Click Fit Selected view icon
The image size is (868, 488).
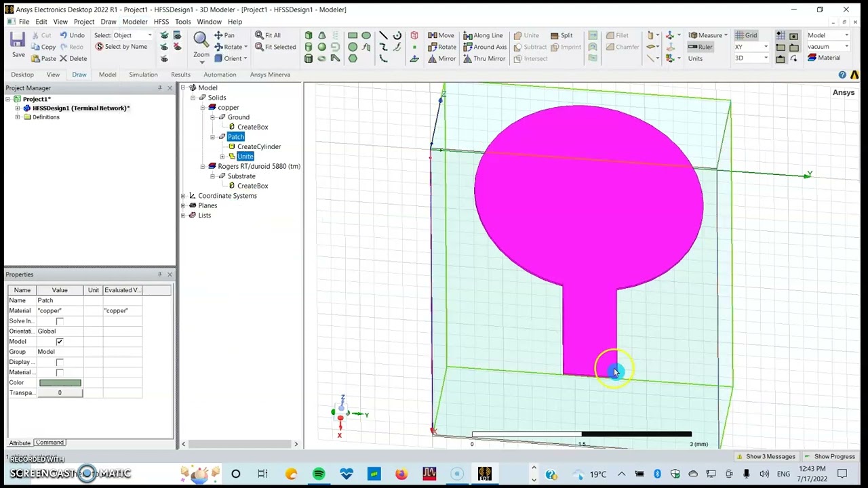pyautogui.click(x=275, y=47)
